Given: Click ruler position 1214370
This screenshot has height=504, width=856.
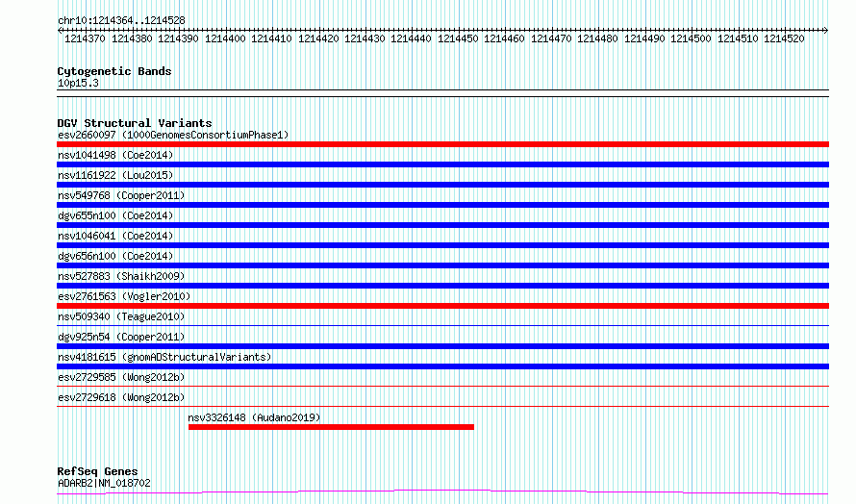Looking at the screenshot, I should click(x=85, y=38).
